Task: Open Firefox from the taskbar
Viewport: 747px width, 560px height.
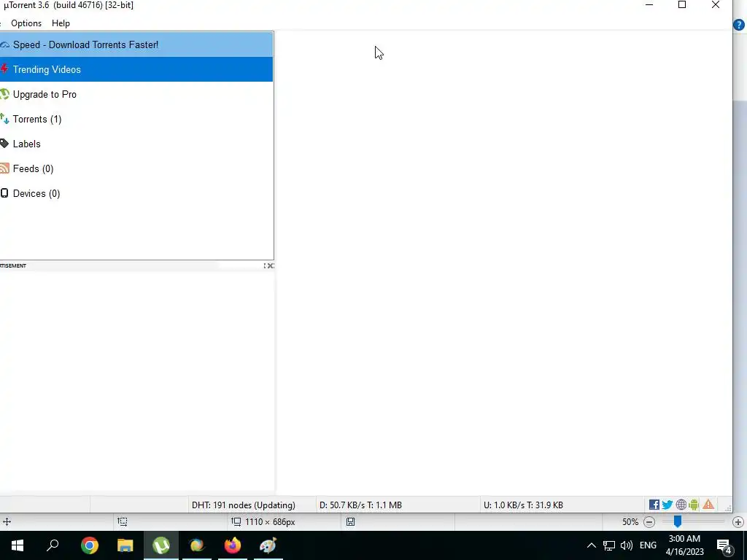Action: tap(233, 545)
